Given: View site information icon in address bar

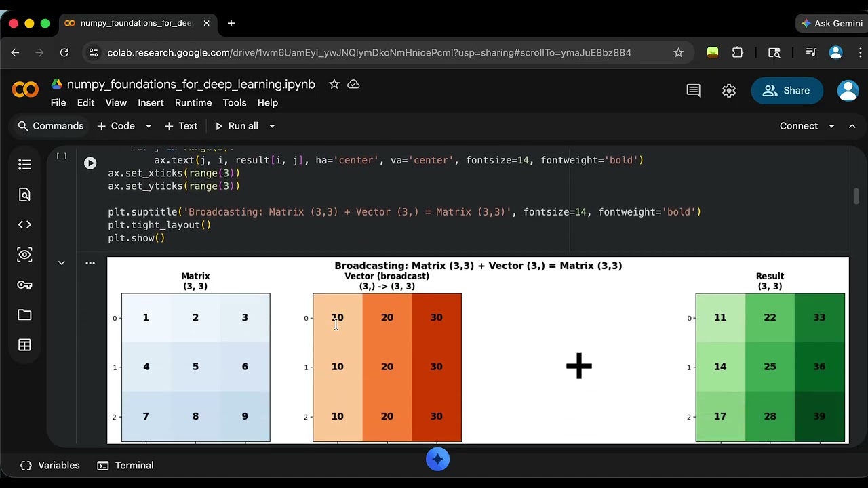Looking at the screenshot, I should click(x=94, y=52).
